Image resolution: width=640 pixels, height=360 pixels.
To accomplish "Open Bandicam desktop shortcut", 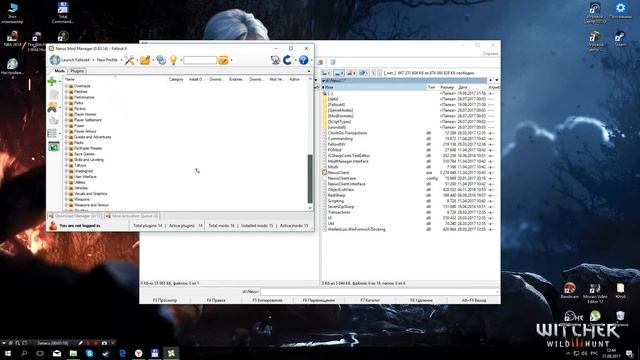I will pos(569,290).
